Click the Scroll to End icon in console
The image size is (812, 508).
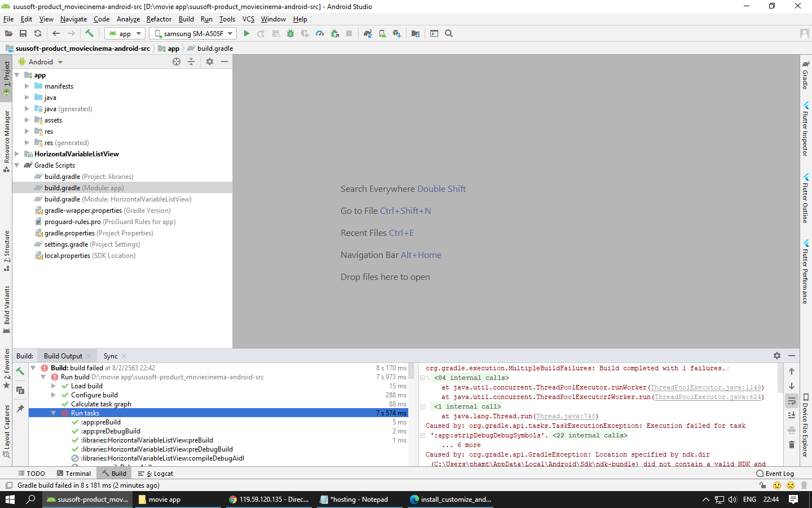(x=792, y=415)
